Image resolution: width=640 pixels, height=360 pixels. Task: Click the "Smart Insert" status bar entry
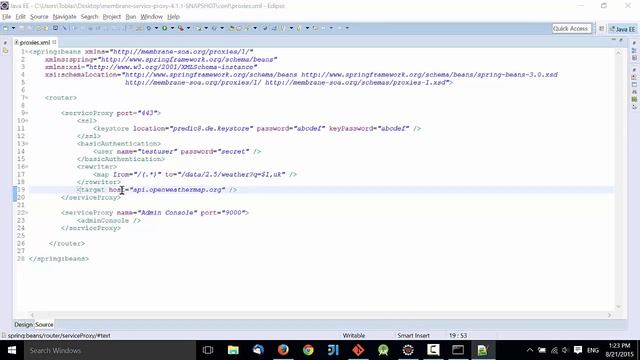pos(413,336)
